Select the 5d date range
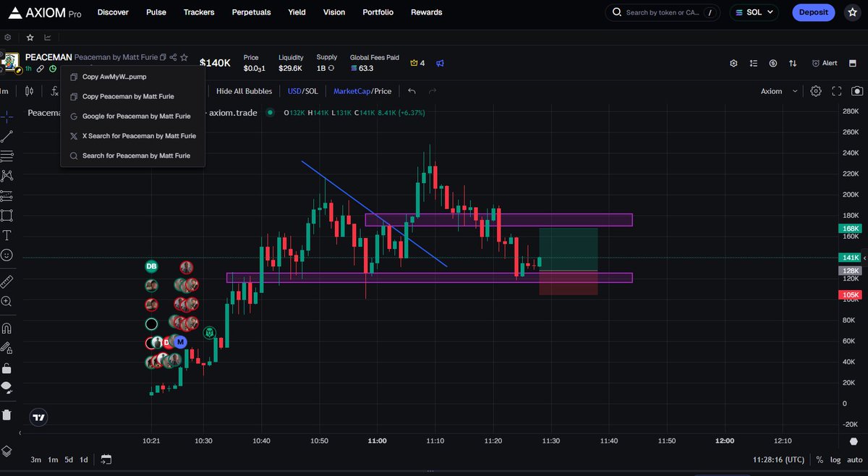Image resolution: width=868 pixels, height=476 pixels. pyautogui.click(x=69, y=459)
